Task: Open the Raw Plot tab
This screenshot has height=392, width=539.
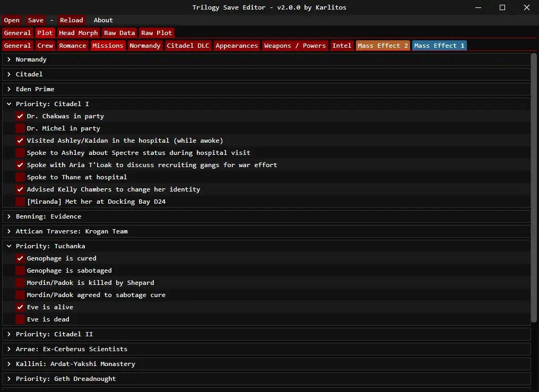Action: coord(157,33)
